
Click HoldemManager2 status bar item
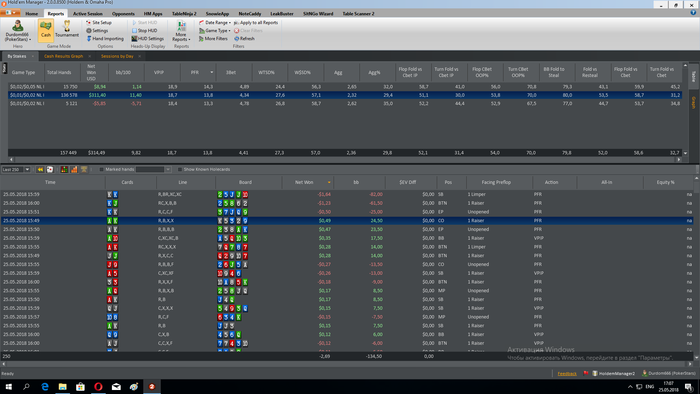613,373
